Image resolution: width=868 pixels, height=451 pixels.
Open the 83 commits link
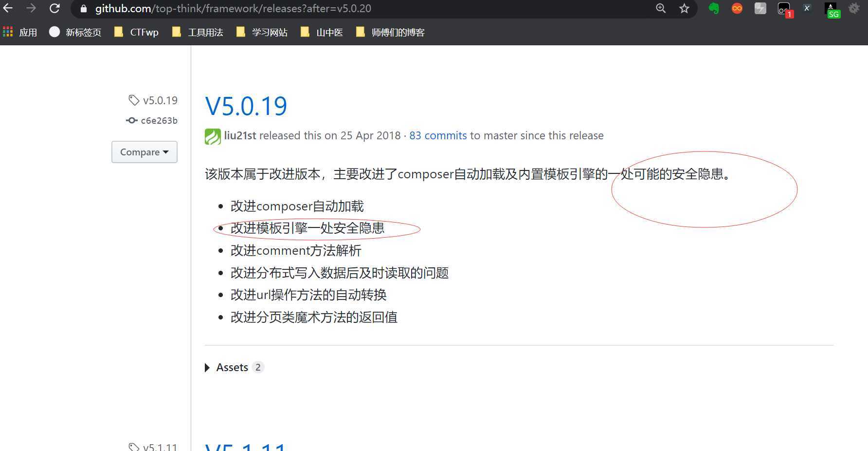coord(438,135)
